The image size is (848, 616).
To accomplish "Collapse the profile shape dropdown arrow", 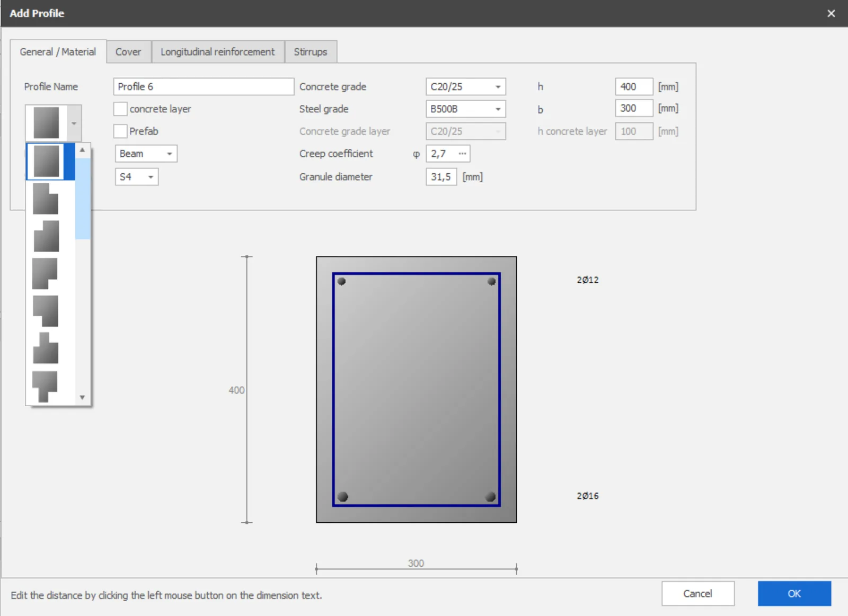I will pyautogui.click(x=74, y=123).
